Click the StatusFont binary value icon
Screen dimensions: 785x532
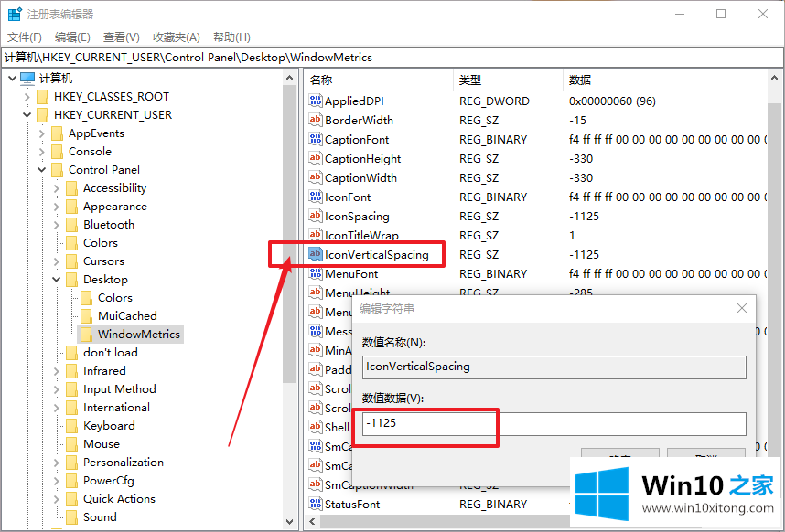pyautogui.click(x=316, y=505)
